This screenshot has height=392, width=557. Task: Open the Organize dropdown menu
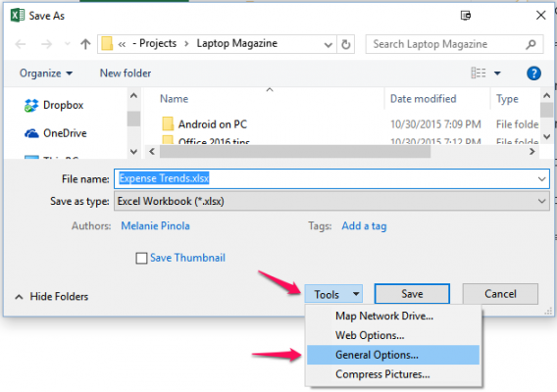[x=46, y=73]
